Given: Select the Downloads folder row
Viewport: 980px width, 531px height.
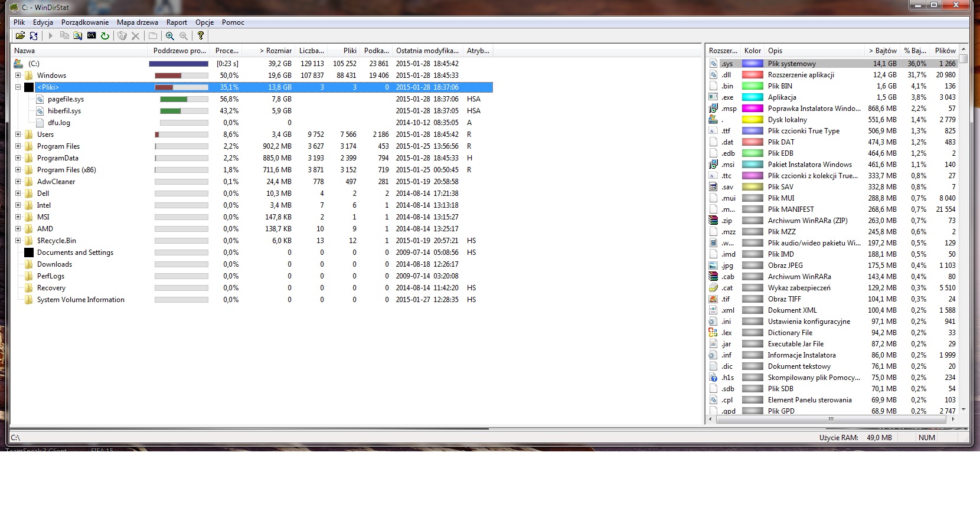Looking at the screenshot, I should (252, 264).
